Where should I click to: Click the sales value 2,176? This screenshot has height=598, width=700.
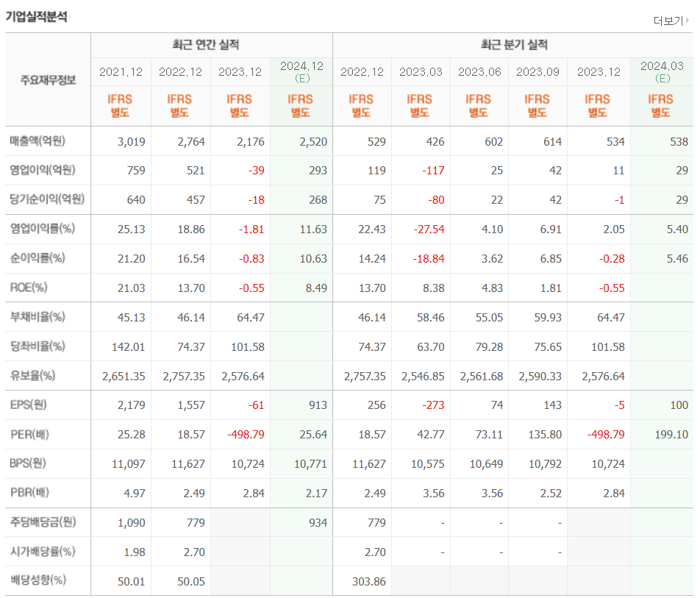click(x=251, y=142)
